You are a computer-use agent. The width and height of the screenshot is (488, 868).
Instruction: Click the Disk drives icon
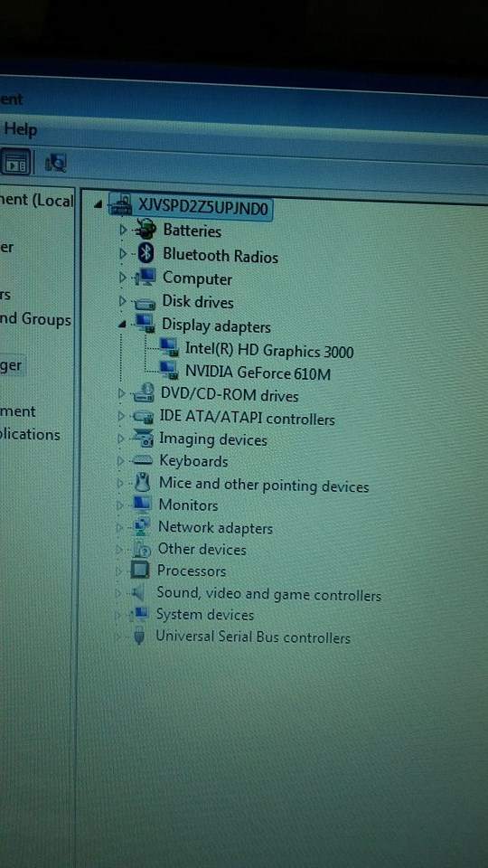tap(145, 303)
